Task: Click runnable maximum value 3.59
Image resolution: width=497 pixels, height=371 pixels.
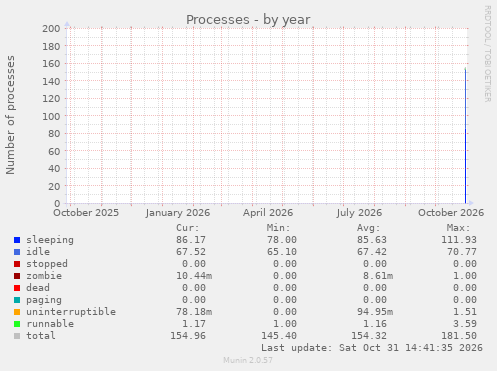Action: [x=465, y=324]
